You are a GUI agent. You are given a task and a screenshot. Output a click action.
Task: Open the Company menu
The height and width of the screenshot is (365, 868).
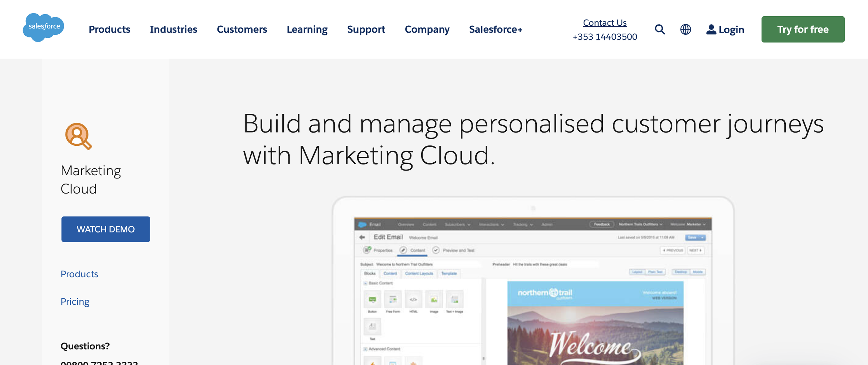[x=427, y=29]
